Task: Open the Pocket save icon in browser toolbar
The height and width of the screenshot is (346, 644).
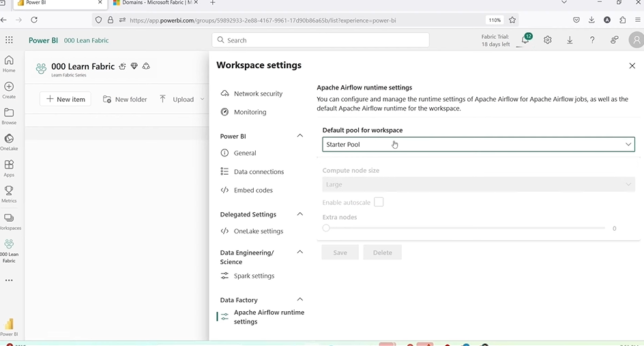Action: [576, 20]
